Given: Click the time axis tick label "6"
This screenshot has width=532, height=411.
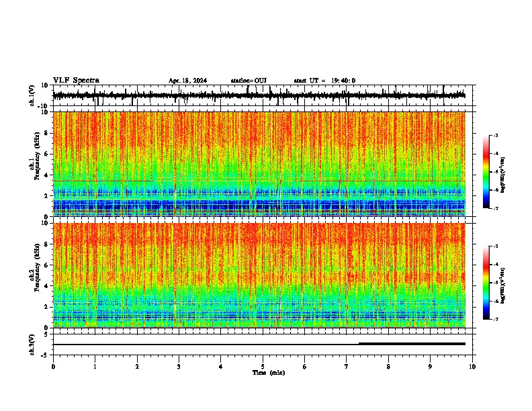Looking at the screenshot, I should [305, 367].
